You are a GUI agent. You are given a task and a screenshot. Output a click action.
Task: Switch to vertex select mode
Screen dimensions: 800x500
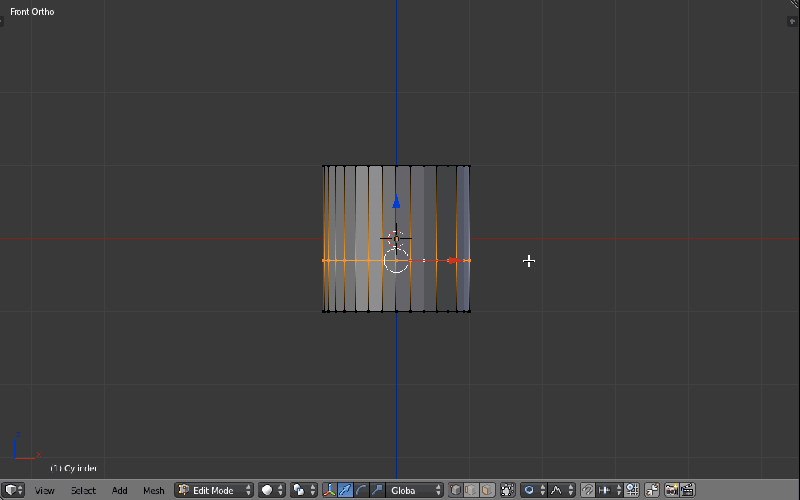[455, 490]
